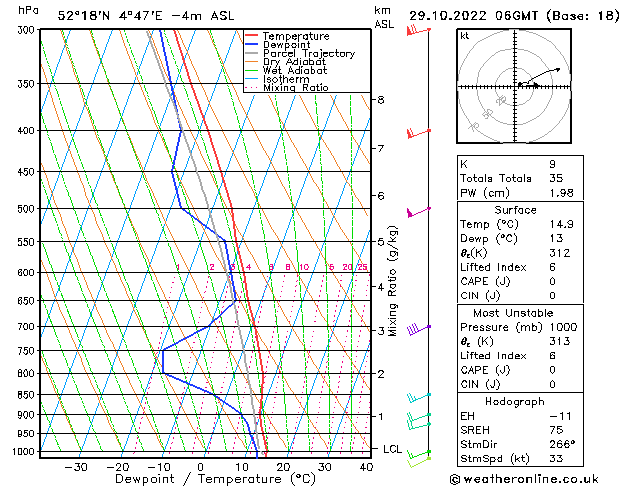Click the LCL level marker label

(392, 449)
